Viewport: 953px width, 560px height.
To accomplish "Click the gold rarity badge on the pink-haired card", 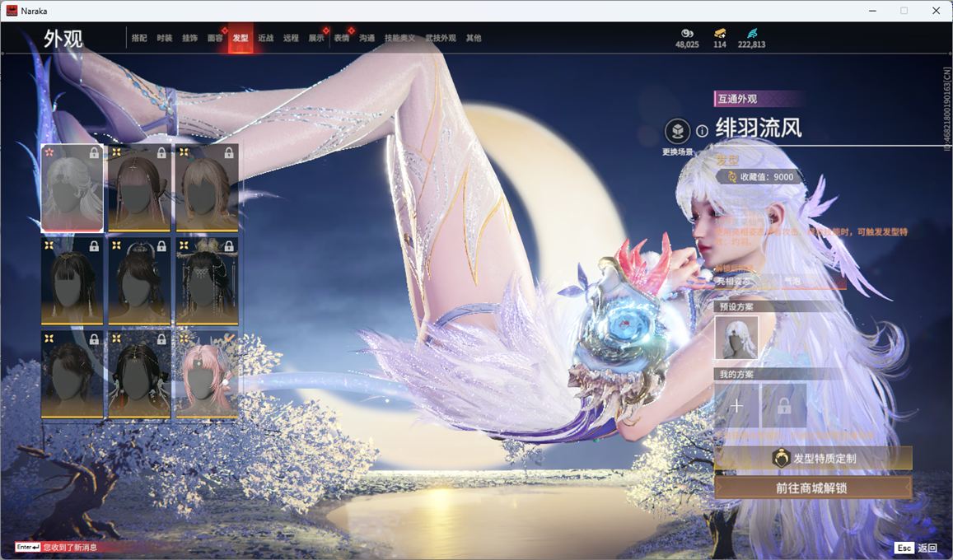I will tap(184, 338).
